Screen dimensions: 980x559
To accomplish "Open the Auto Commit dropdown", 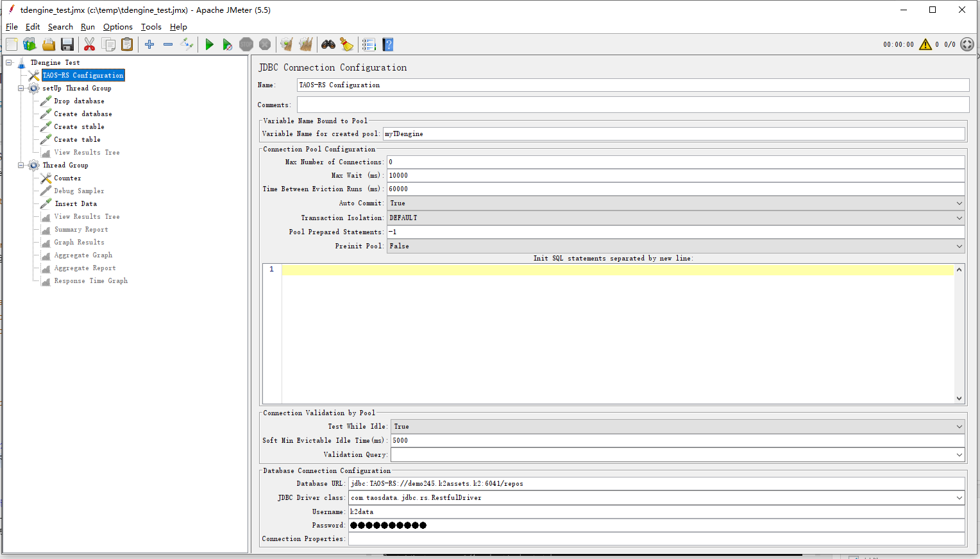I will click(676, 203).
